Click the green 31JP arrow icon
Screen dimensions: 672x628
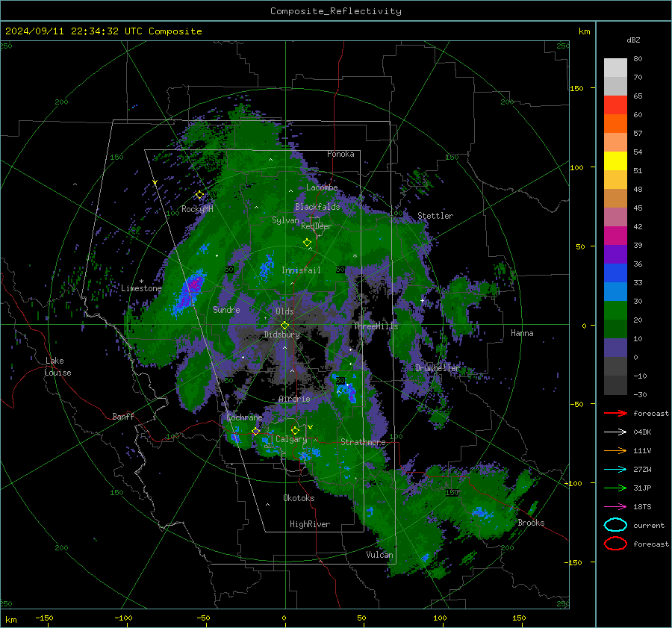[x=615, y=488]
